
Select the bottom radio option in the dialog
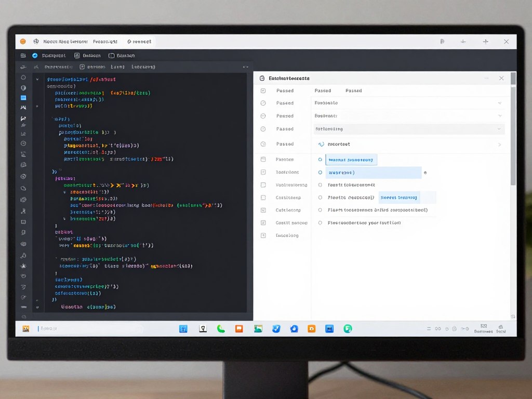click(320, 223)
